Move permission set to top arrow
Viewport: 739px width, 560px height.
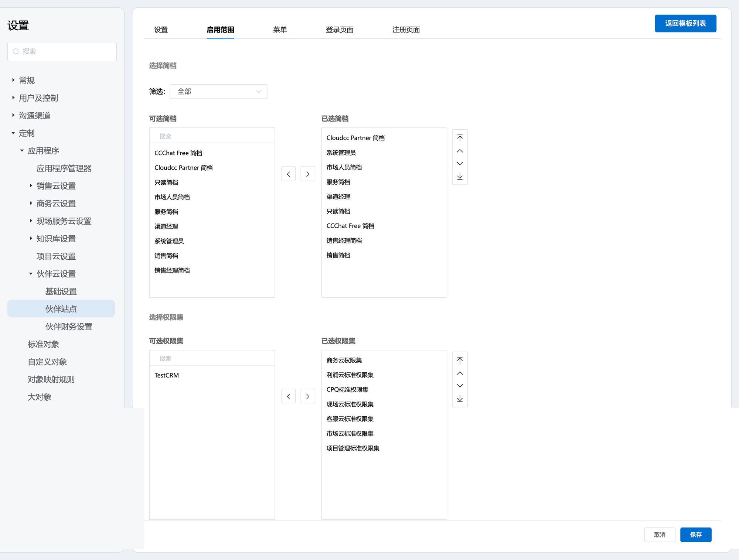pyautogui.click(x=460, y=360)
